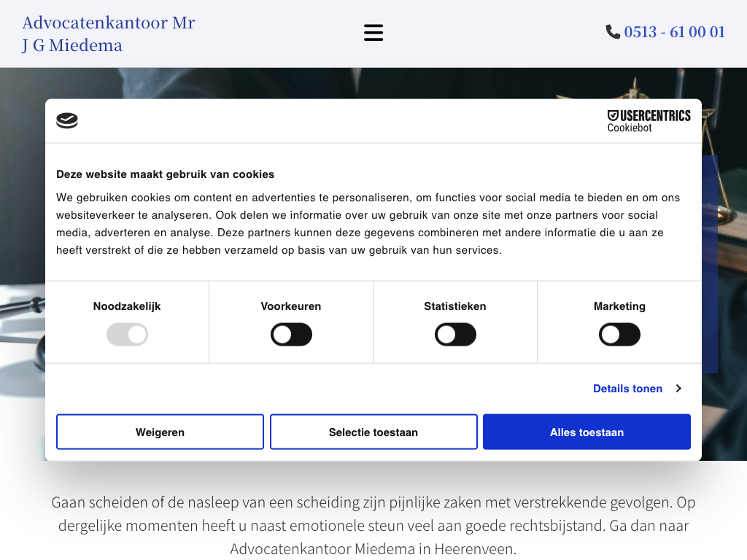Click the phone handset icon

[613, 32]
